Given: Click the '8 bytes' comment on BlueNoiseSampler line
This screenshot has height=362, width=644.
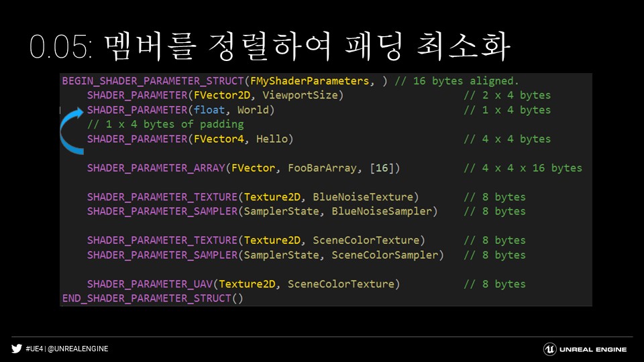Looking at the screenshot, I should pos(494,211).
